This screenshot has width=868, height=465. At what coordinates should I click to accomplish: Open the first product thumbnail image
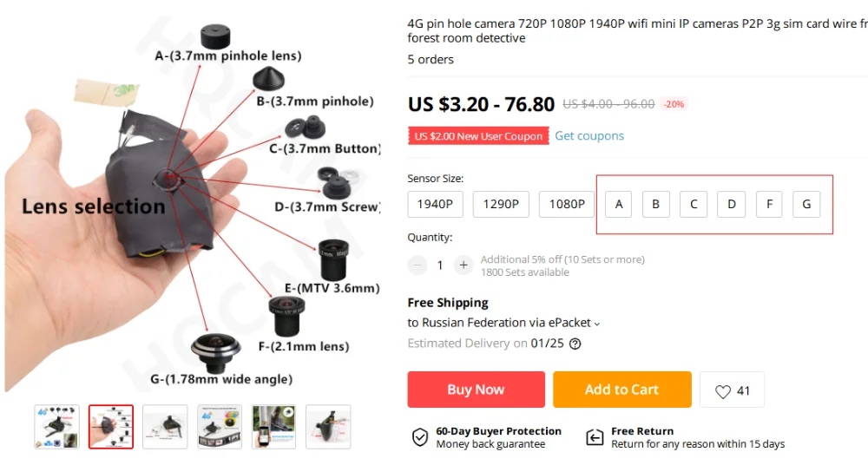tap(57, 427)
